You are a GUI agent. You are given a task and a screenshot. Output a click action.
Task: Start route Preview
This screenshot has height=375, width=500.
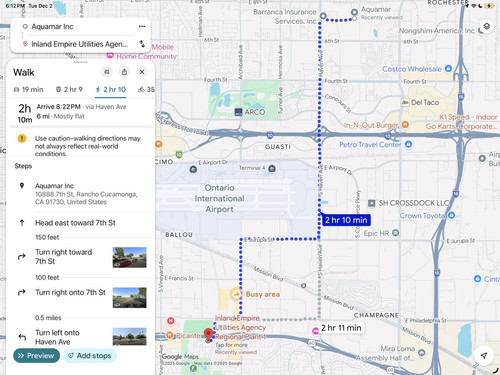(36, 356)
